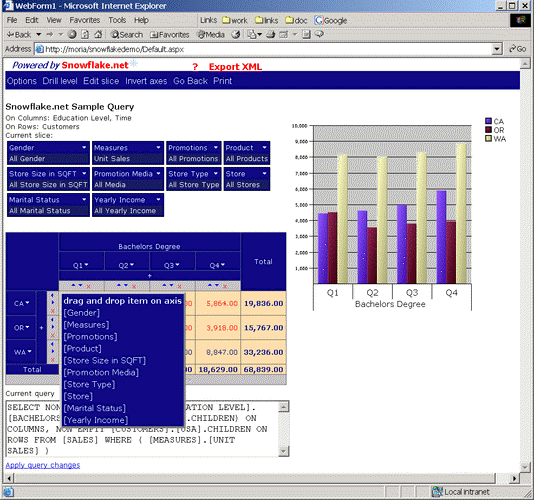Click the Print icon in IE toolbar
The image size is (534, 500).
[271, 34]
